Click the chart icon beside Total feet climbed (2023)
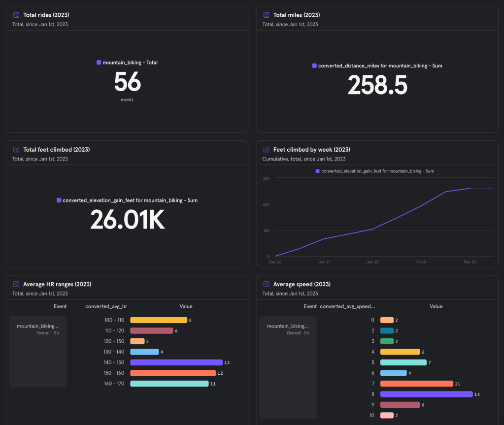The image size is (504, 425). [16, 150]
